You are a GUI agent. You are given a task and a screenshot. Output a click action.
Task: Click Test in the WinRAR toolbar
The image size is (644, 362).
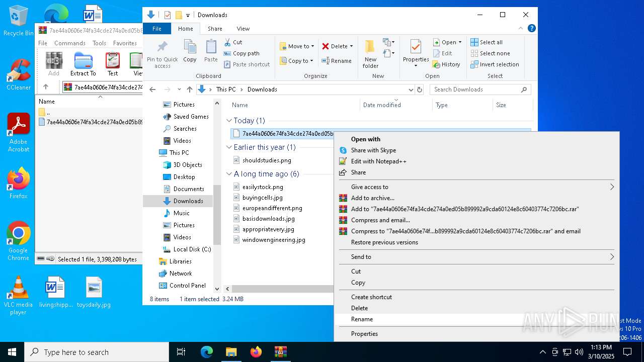coord(113,64)
